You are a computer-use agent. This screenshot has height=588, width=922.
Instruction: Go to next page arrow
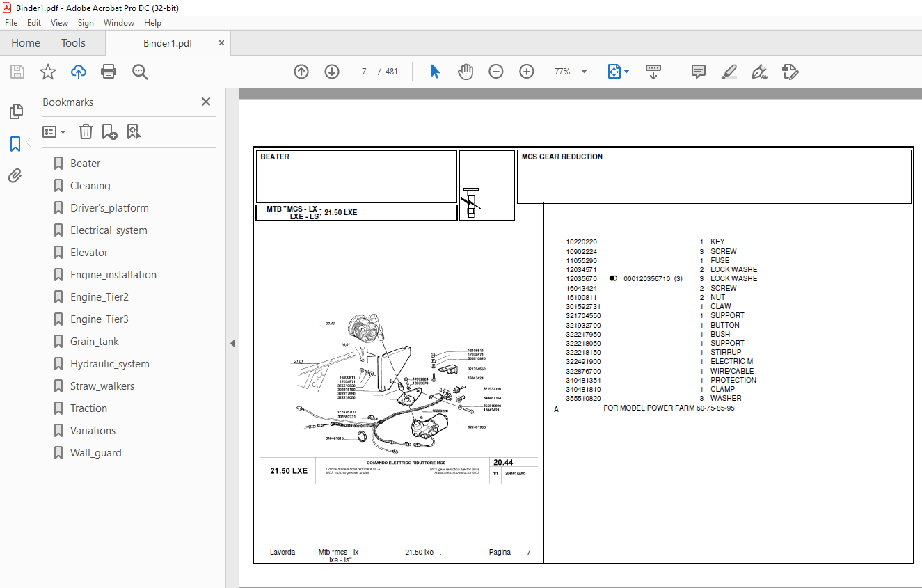click(x=332, y=72)
